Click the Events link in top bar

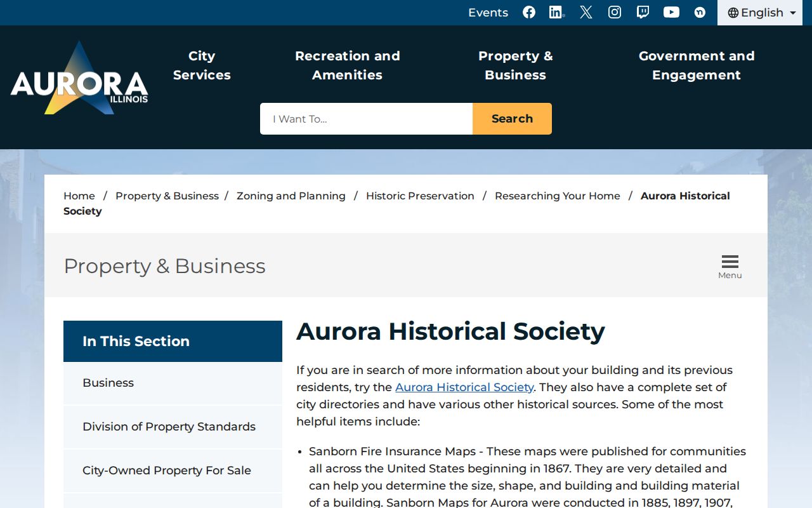pyautogui.click(x=488, y=13)
